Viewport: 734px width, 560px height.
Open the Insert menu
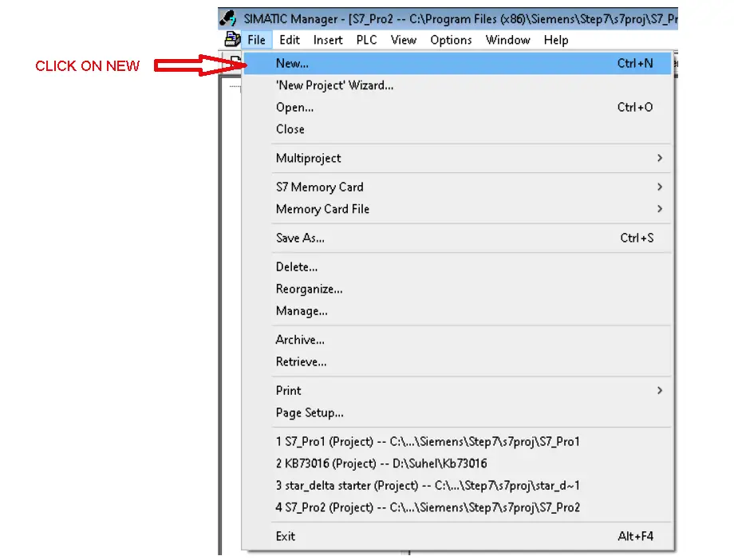click(x=328, y=40)
